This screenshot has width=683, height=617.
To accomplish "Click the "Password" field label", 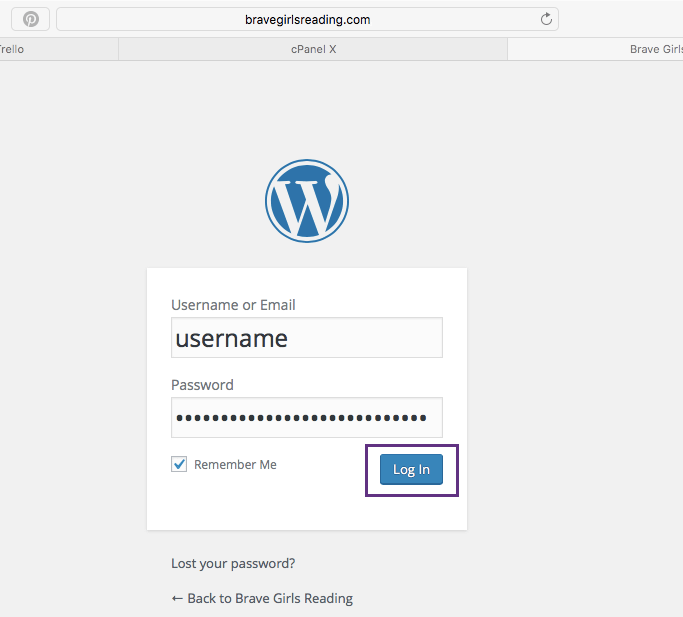I will [x=202, y=385].
